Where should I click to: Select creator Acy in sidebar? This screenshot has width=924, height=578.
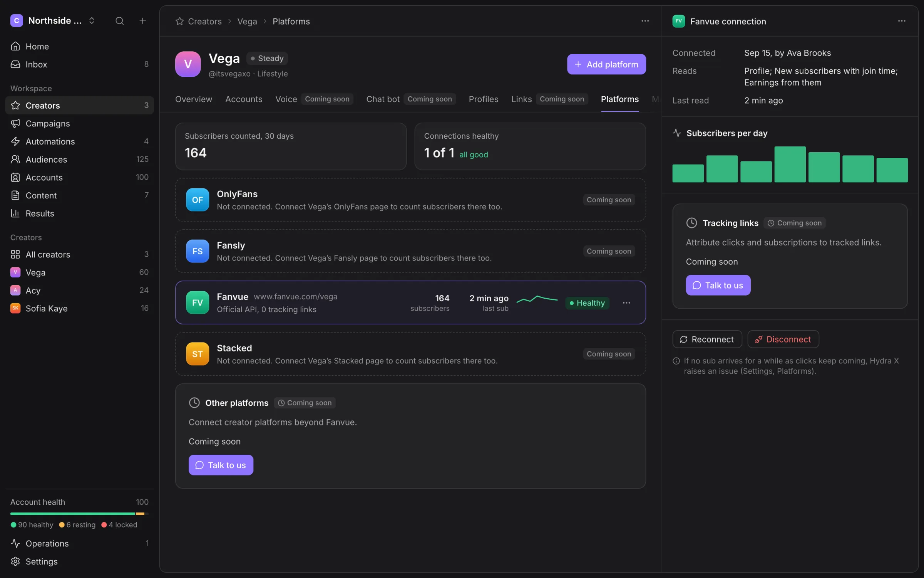pyautogui.click(x=79, y=290)
